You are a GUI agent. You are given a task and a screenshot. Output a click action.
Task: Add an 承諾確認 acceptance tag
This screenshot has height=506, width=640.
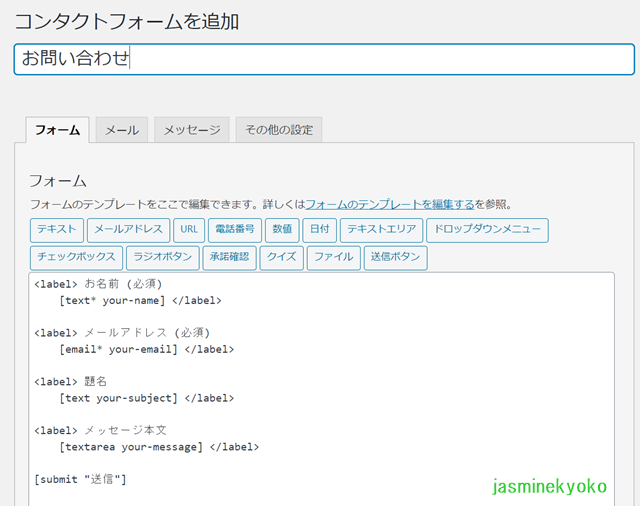pos(229,258)
